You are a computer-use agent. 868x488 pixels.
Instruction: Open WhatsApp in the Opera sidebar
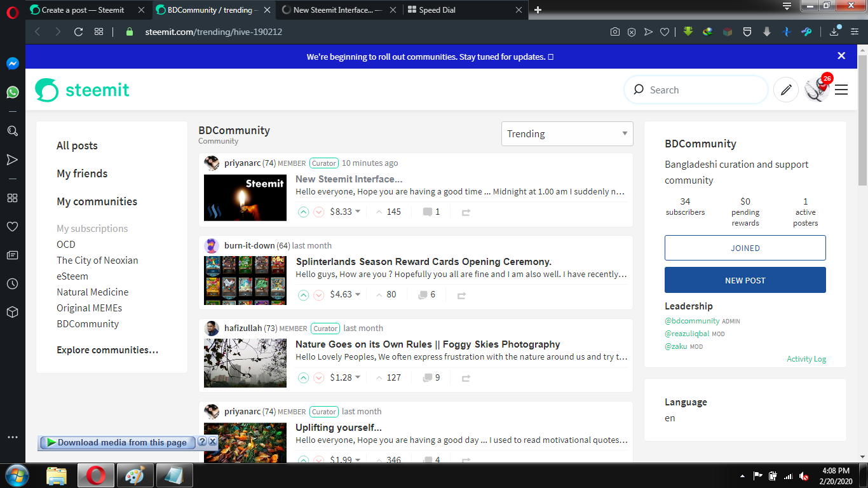click(x=13, y=92)
